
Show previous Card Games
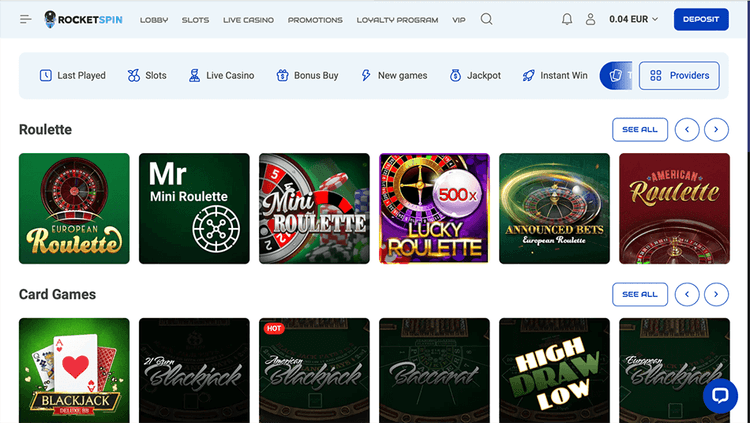click(x=687, y=294)
